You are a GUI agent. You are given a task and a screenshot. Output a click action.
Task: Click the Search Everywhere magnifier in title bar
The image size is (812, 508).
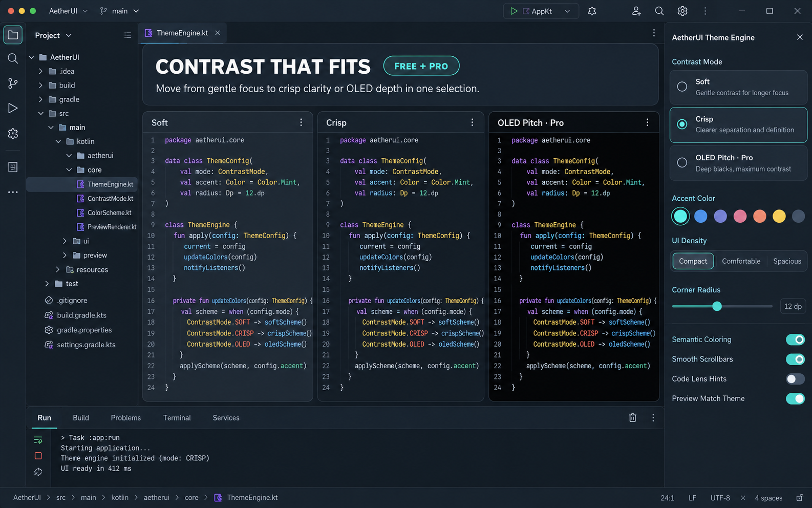(x=659, y=11)
